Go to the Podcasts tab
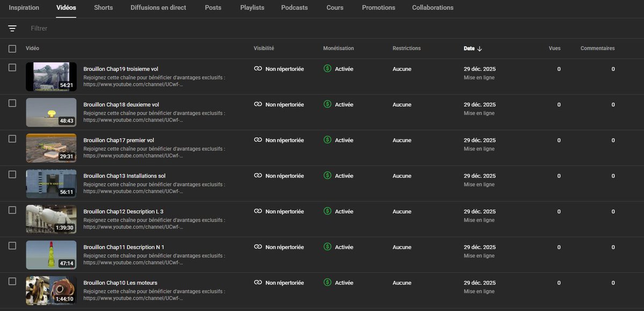This screenshot has width=644, height=311. [294, 8]
